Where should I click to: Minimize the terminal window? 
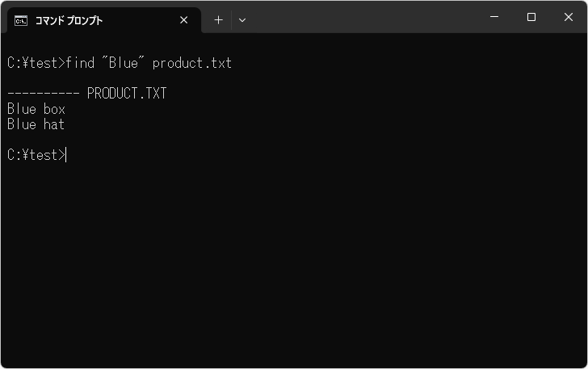(494, 17)
